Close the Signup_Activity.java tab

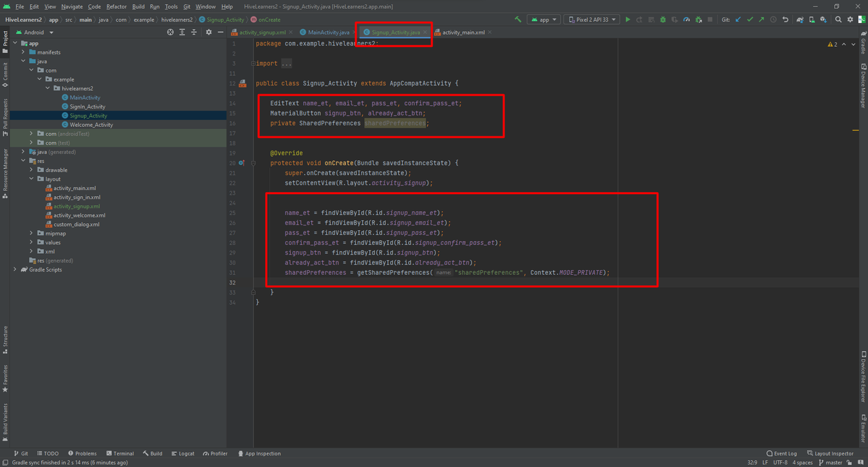426,32
